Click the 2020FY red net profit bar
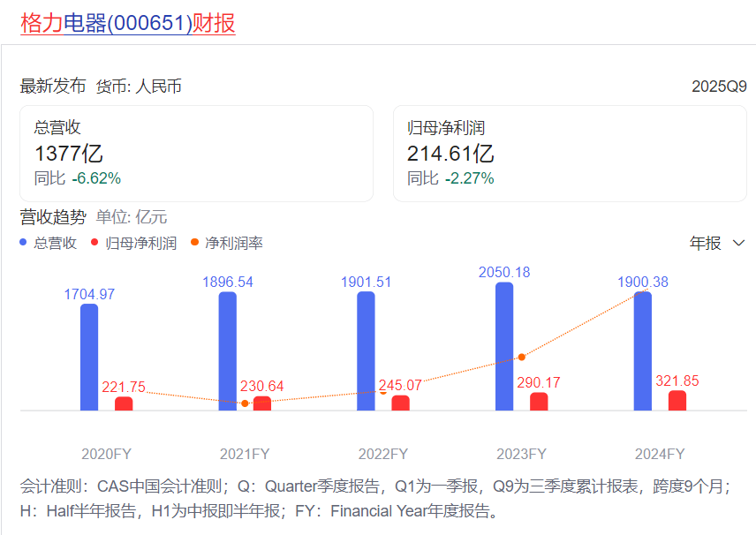Viewport: 756px width, 535px height. 124,403
